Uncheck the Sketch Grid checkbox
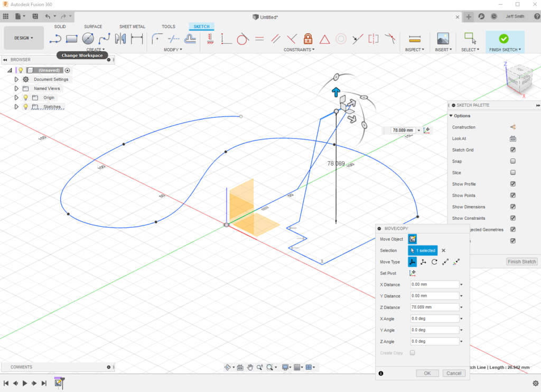The image size is (541, 392). click(x=512, y=150)
